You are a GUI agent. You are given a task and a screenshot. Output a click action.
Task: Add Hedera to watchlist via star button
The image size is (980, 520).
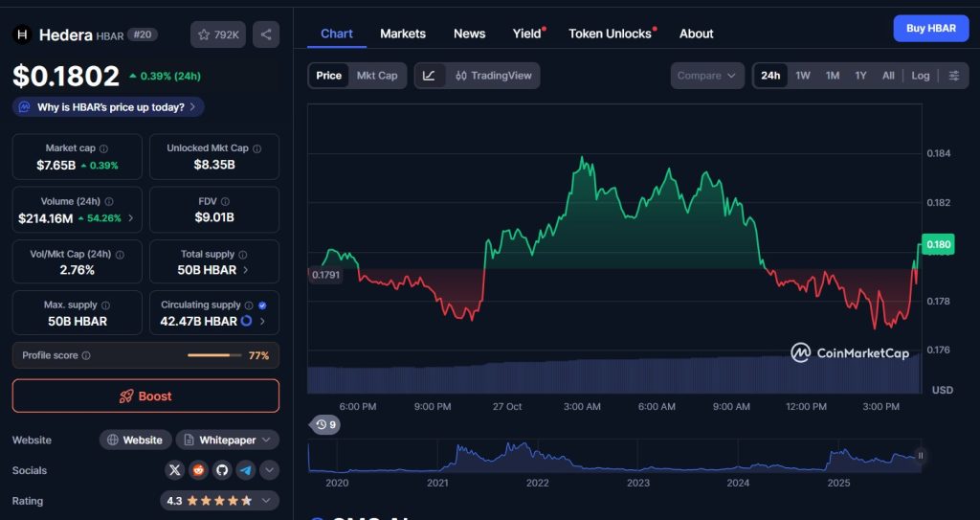pyautogui.click(x=218, y=34)
